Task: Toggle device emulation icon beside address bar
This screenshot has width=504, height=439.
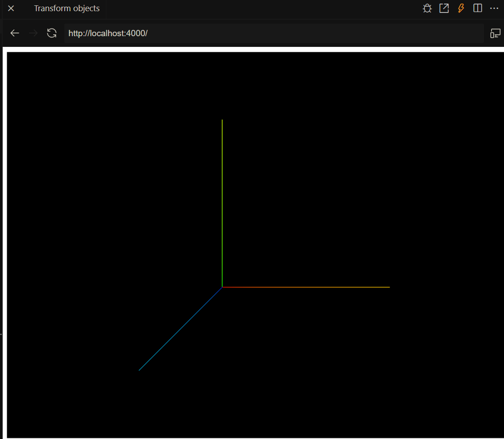Action: 495,33
